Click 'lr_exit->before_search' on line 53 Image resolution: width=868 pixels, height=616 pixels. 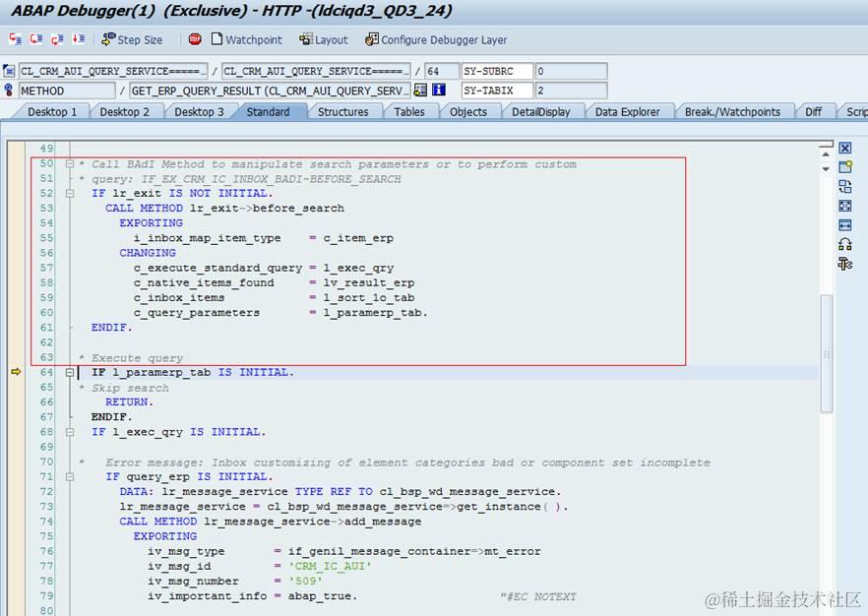pos(267,208)
